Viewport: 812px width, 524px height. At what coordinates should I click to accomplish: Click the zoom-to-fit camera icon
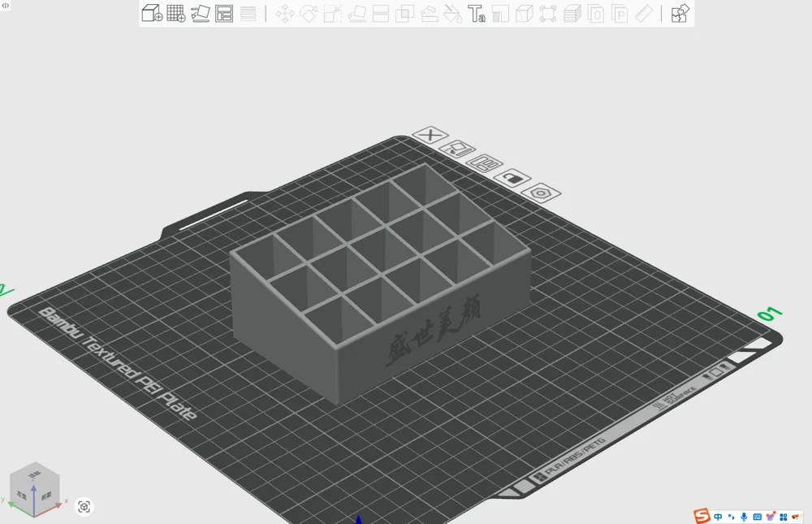(84, 506)
